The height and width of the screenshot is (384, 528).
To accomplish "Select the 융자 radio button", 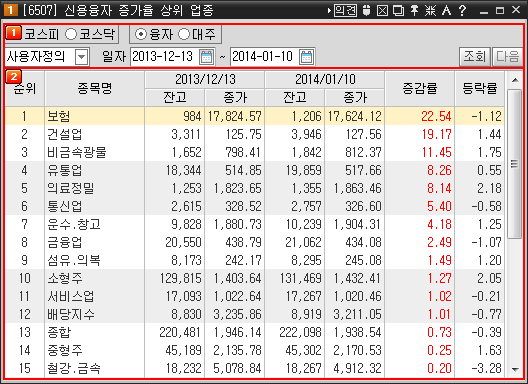I will (140, 34).
